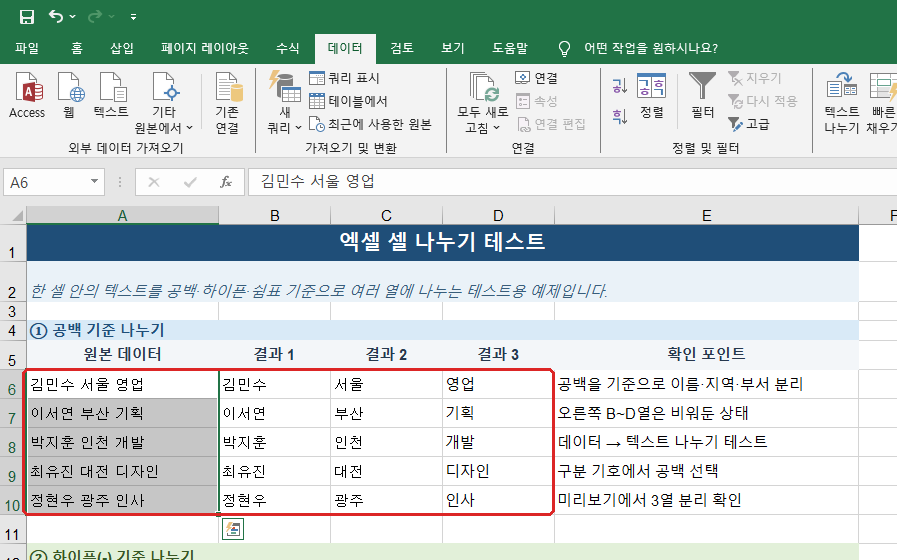
Task: Open Customize Quick Access Toolbar dropdown
Action: click(x=133, y=17)
